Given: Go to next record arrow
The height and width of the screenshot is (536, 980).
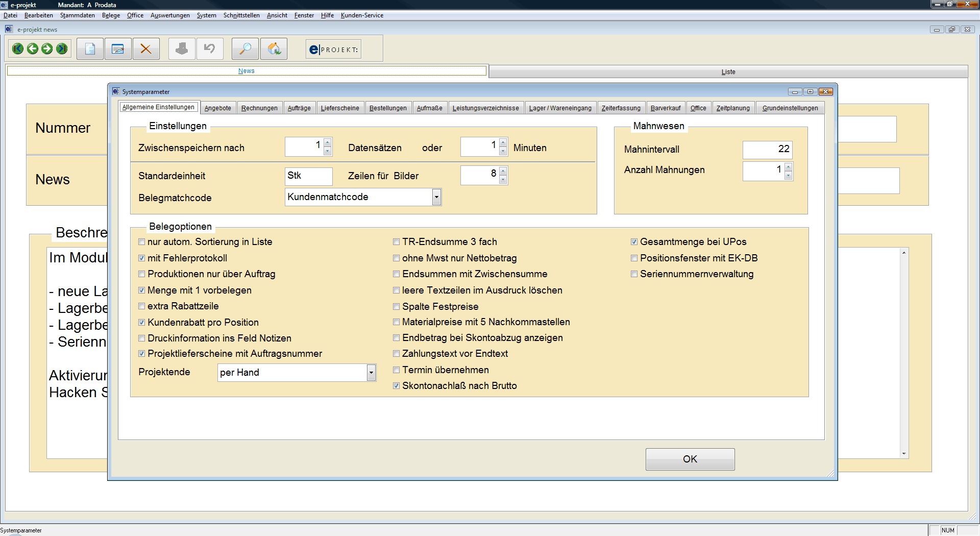Looking at the screenshot, I should [x=47, y=49].
